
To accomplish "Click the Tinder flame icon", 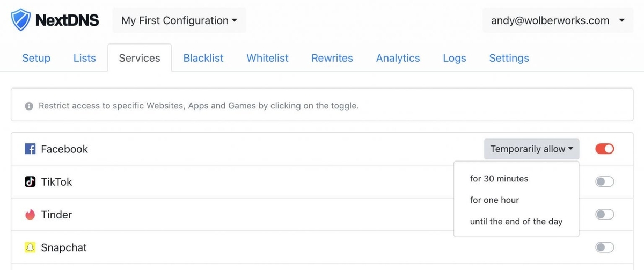I will (x=30, y=215).
